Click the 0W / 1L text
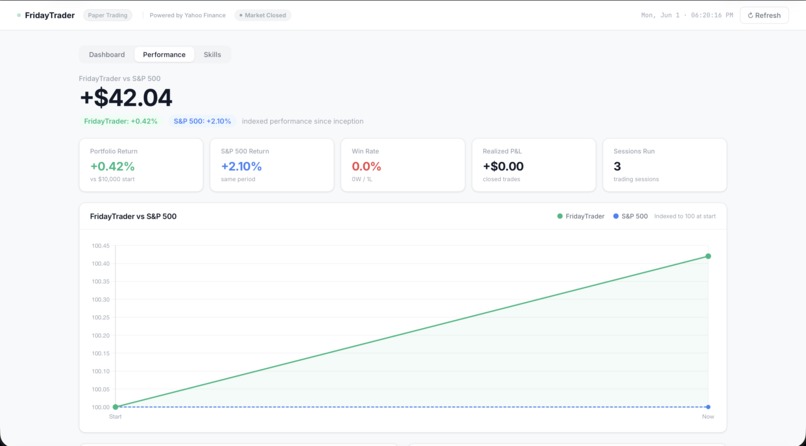The image size is (806, 446). pos(362,179)
